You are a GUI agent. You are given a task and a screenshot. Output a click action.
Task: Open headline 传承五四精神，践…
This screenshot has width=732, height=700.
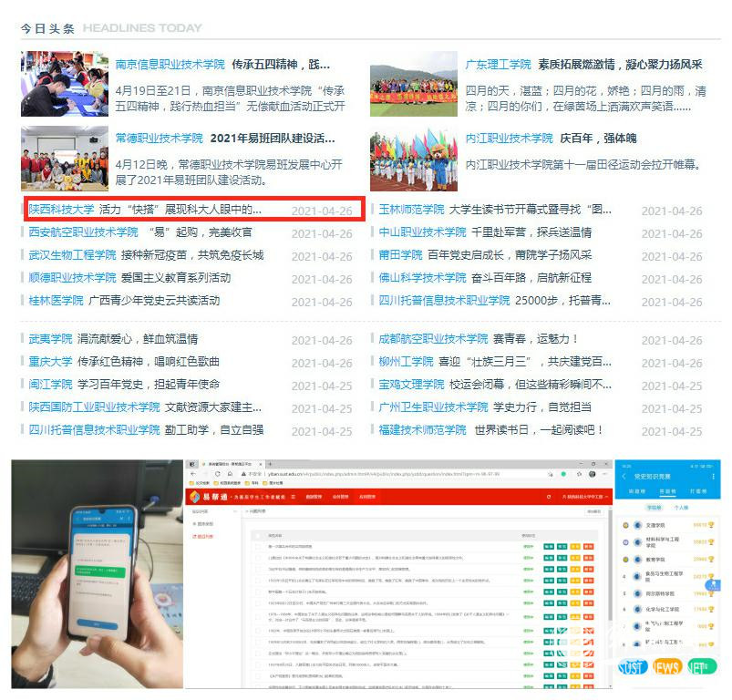click(x=281, y=65)
